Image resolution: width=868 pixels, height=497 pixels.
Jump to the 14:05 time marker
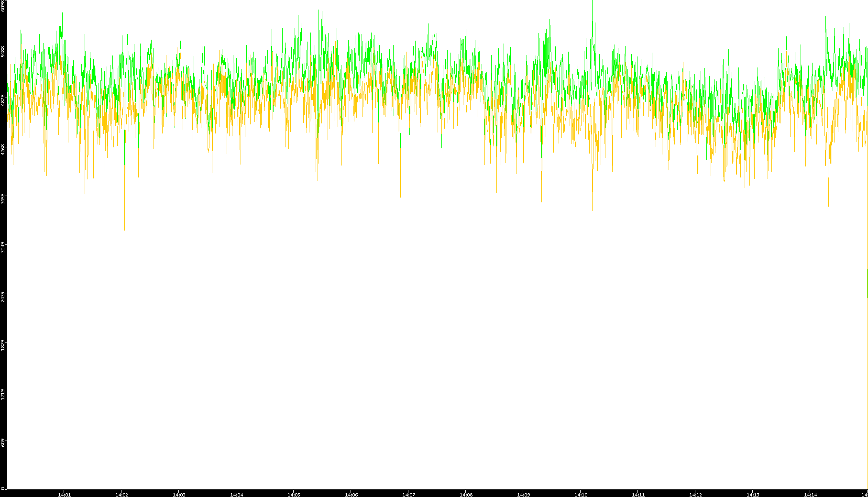294,495
